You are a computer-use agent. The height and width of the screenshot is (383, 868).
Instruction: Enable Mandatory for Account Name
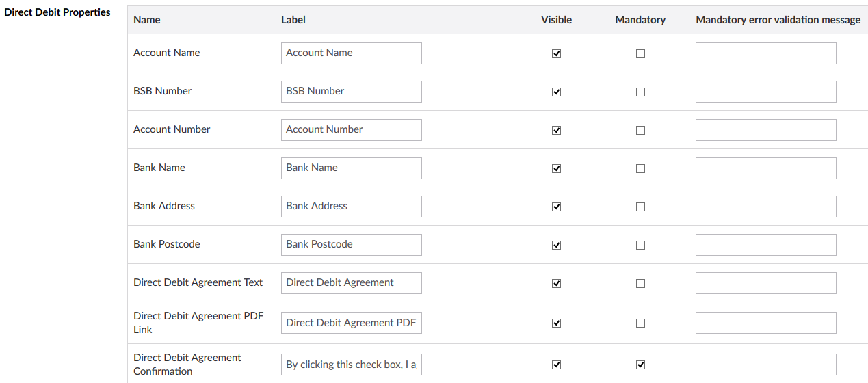point(640,53)
